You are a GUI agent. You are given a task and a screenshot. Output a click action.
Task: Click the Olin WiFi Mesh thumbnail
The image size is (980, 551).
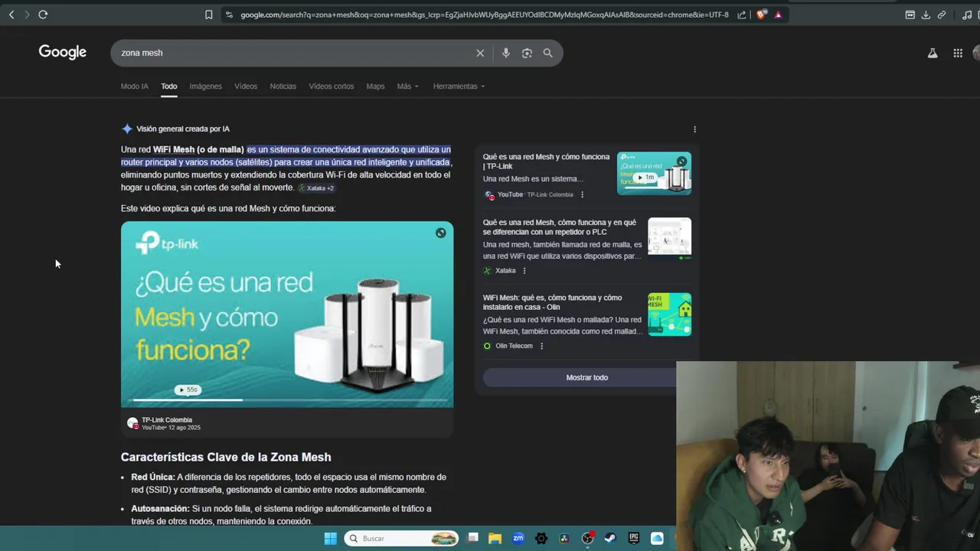click(x=670, y=314)
